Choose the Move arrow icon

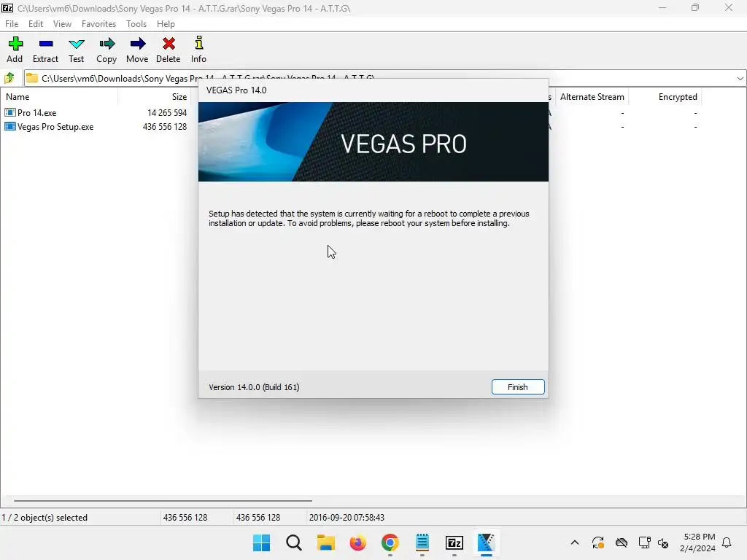(x=138, y=44)
